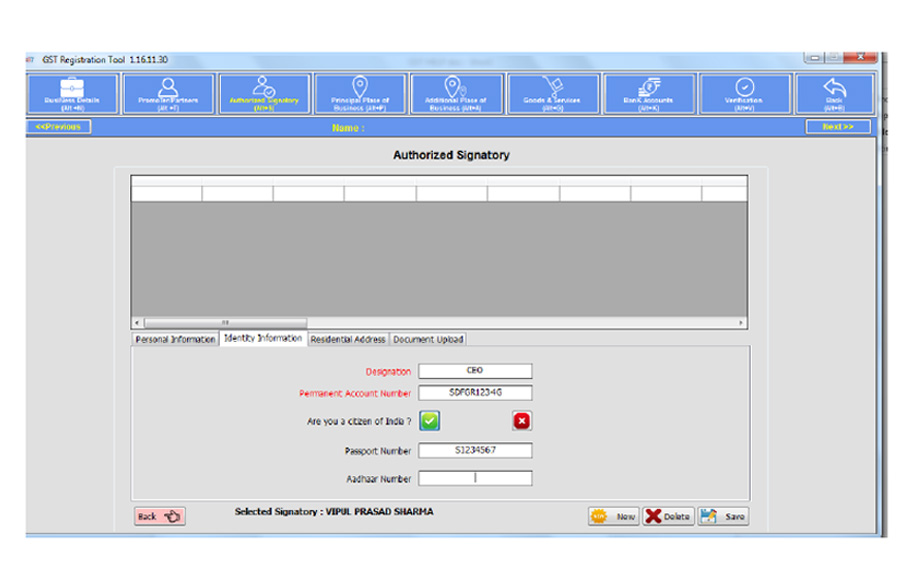Open Principal Place of Business section
The width and height of the screenshot is (911, 572).
(x=359, y=94)
